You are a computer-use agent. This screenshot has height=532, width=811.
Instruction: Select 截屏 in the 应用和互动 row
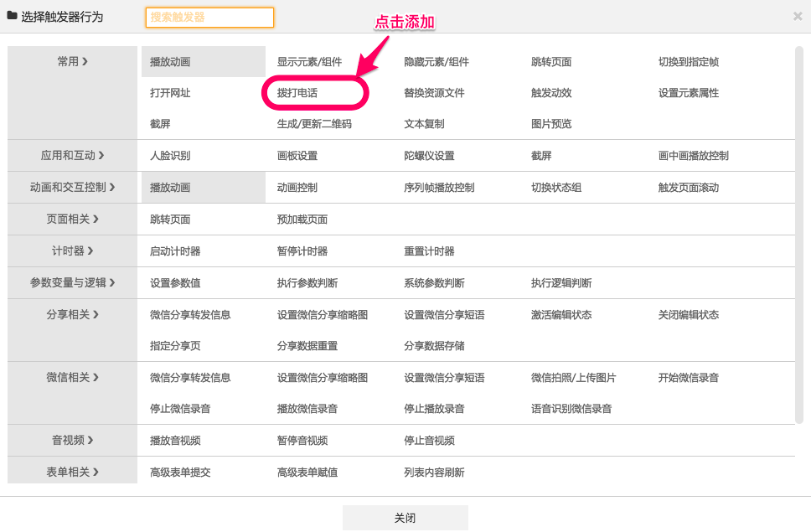coord(541,156)
